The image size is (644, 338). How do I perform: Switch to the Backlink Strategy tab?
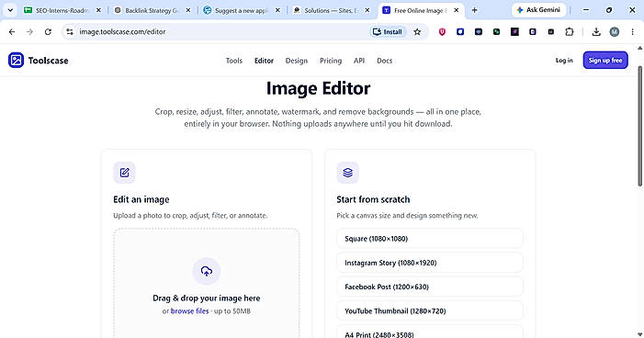(x=152, y=10)
